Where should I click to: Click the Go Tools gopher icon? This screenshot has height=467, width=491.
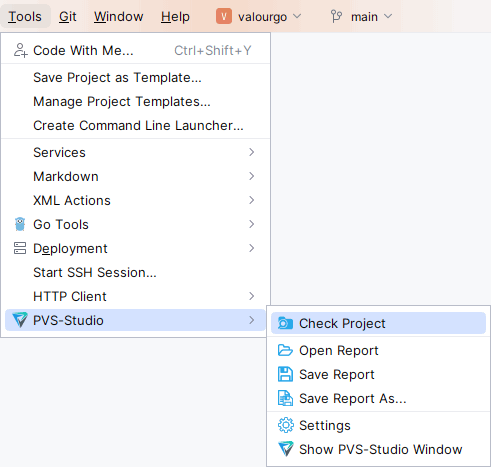20,224
